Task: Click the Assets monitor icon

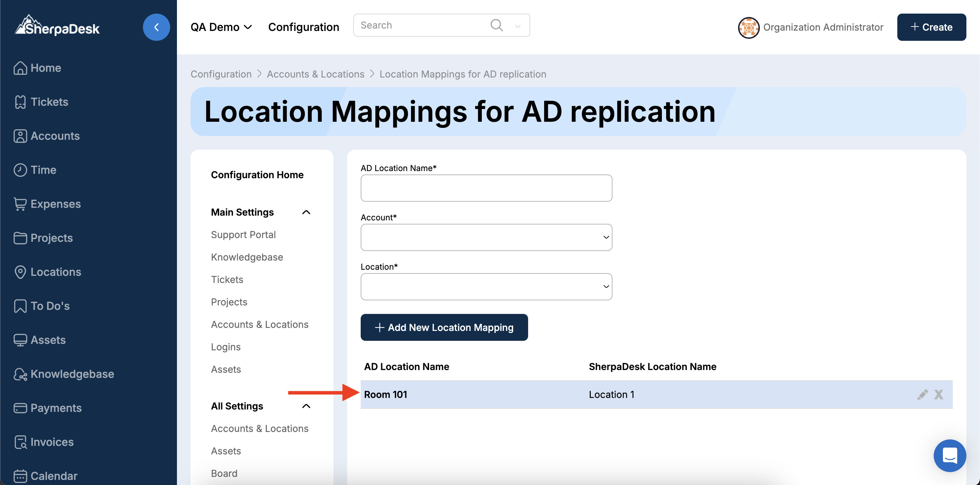Action: click(x=20, y=340)
